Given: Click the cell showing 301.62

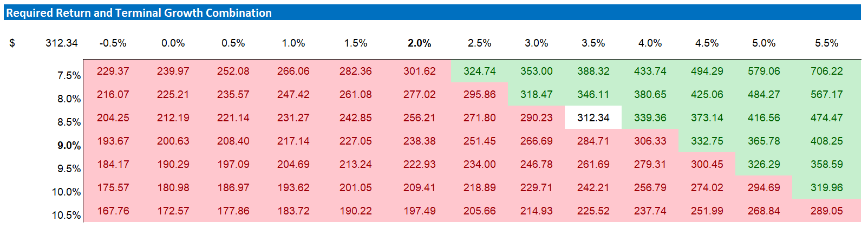Looking at the screenshot, I should 419,71.
